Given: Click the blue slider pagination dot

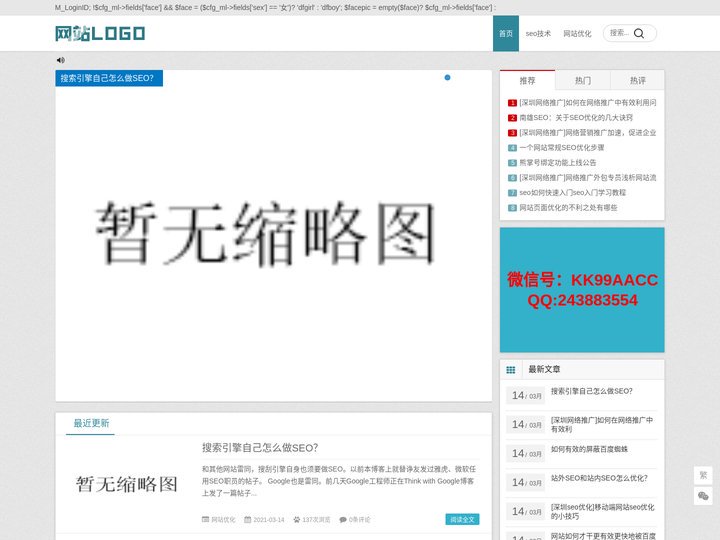Looking at the screenshot, I should (447, 78).
